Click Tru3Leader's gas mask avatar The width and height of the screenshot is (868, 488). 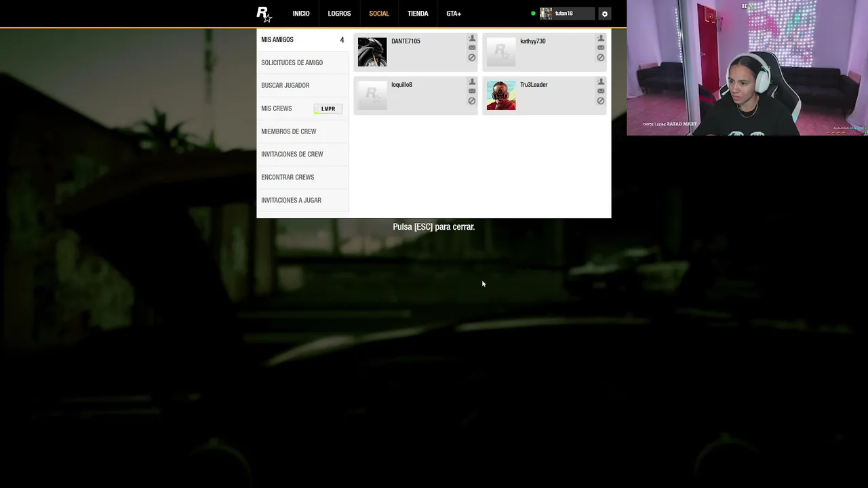click(501, 96)
